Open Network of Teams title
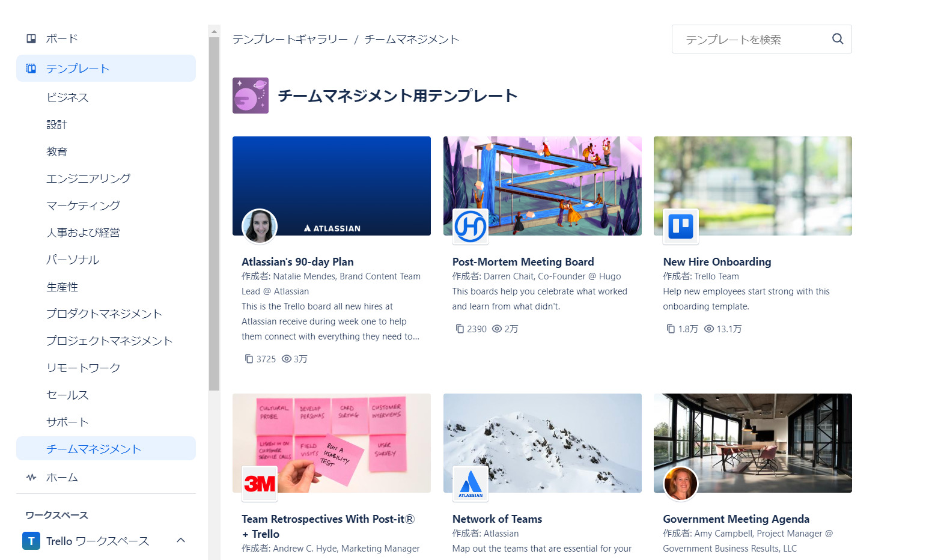This screenshot has width=947, height=560. point(497,519)
